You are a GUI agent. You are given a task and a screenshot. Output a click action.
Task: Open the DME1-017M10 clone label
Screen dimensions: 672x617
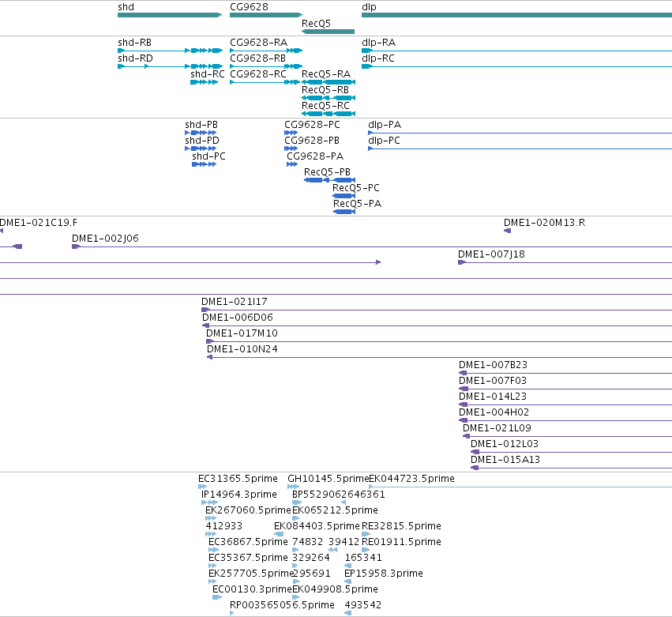coord(242,334)
